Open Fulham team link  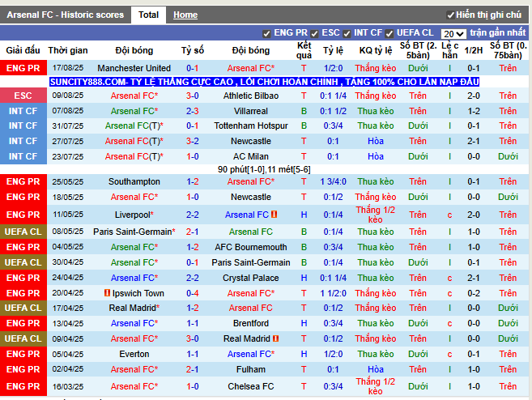[x=251, y=369]
